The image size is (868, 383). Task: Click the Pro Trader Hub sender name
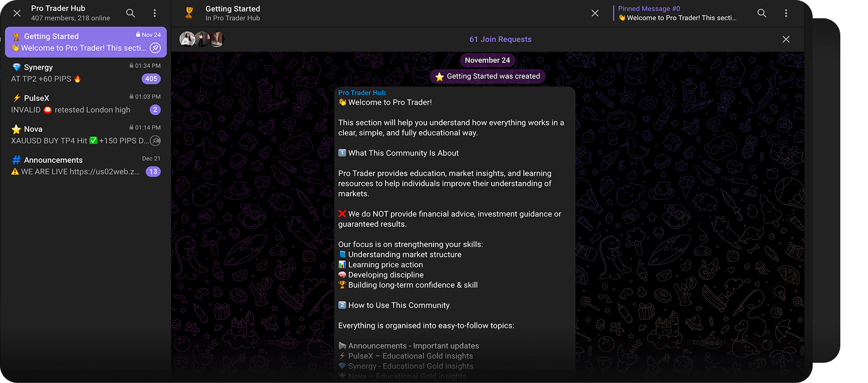(x=362, y=93)
